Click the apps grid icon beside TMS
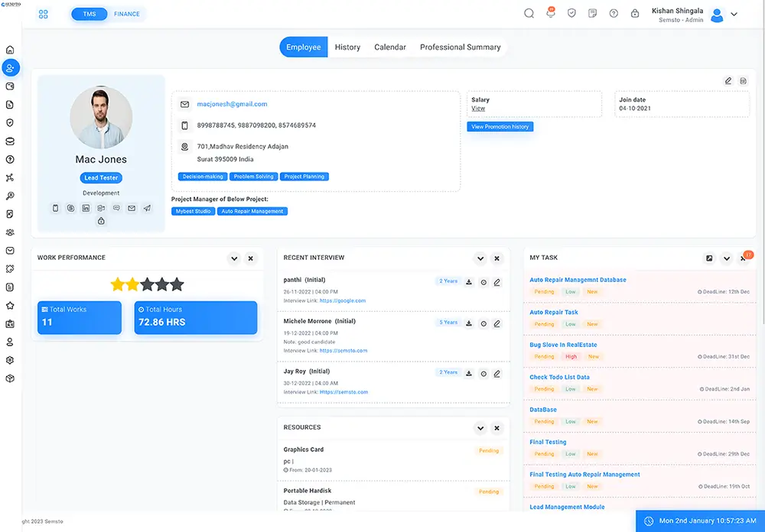This screenshot has height=532, width=765. pyautogui.click(x=44, y=15)
